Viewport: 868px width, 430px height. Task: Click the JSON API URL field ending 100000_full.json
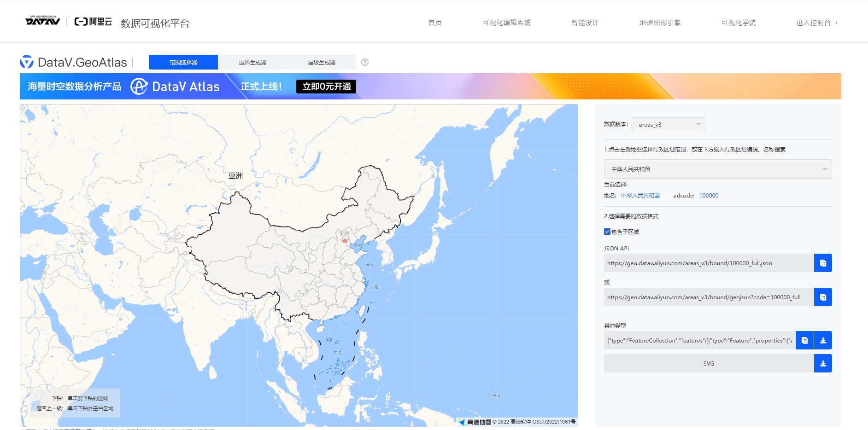[709, 263]
